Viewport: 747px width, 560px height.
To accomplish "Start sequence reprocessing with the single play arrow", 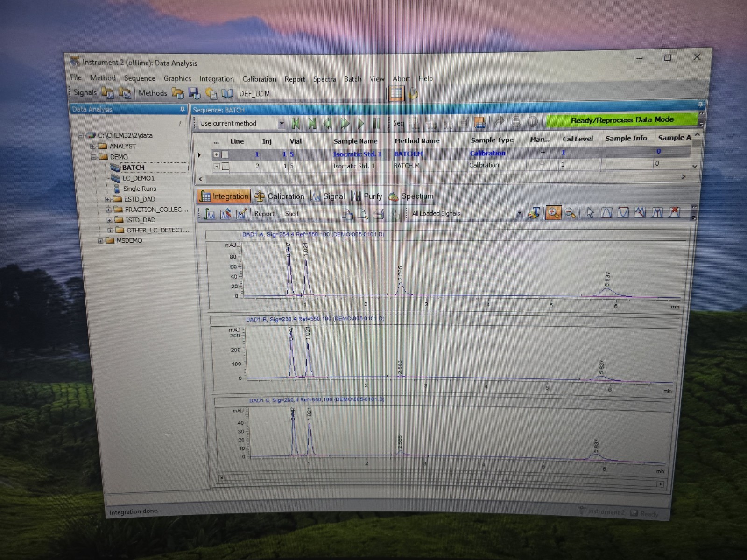I will [x=360, y=124].
